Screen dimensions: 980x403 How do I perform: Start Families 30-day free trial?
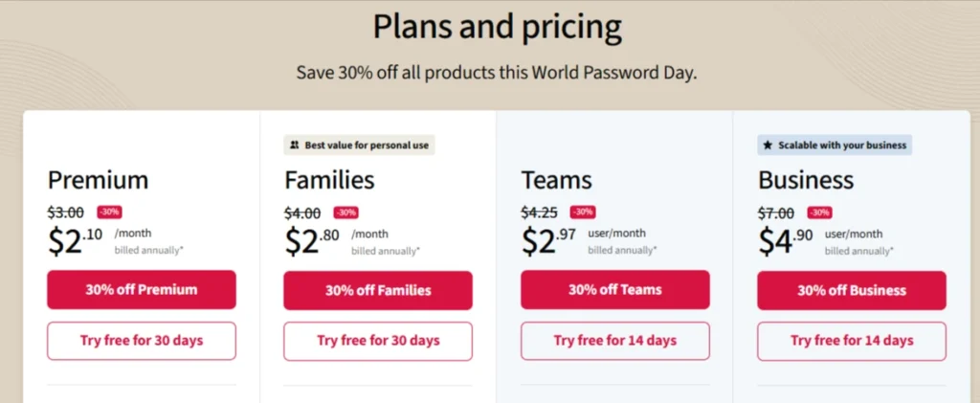click(x=378, y=341)
